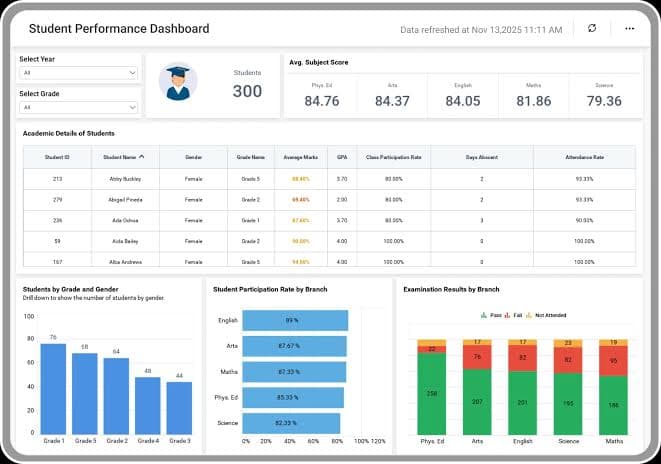
Task: Click English average score 84.05
Action: tap(463, 101)
